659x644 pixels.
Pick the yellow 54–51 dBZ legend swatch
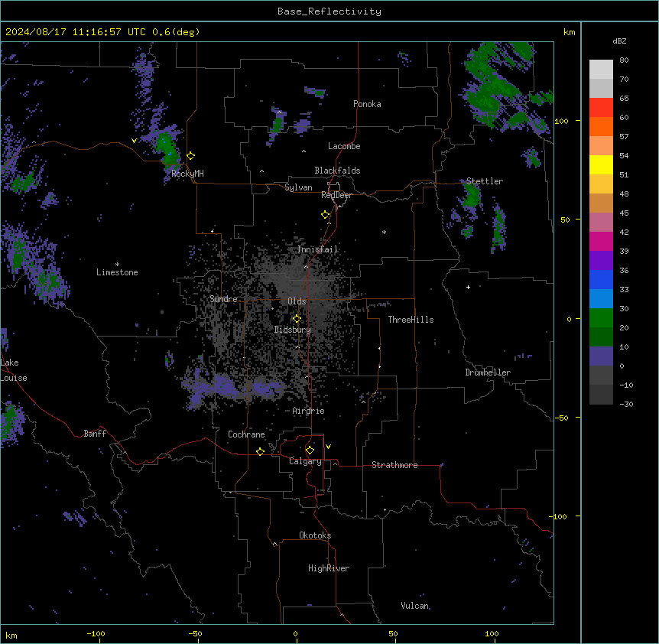pyautogui.click(x=601, y=164)
